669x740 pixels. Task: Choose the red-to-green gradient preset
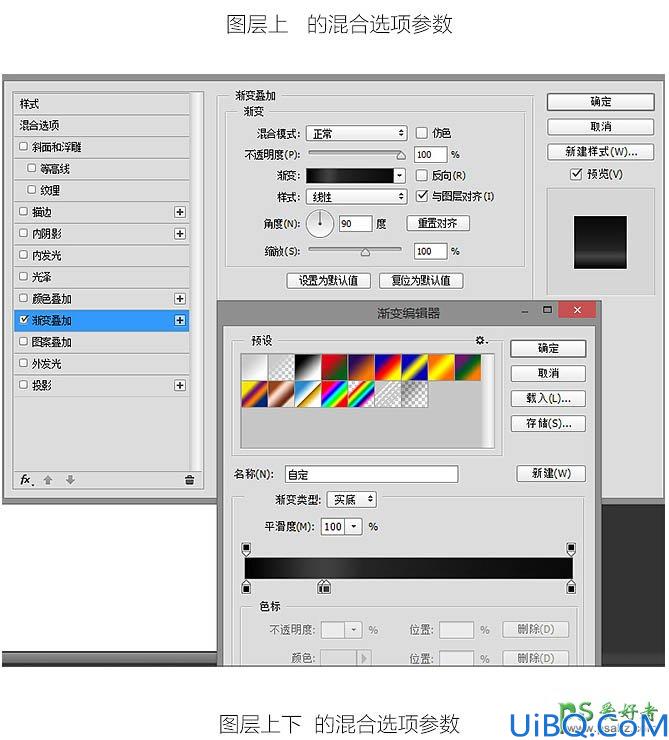point(334,367)
